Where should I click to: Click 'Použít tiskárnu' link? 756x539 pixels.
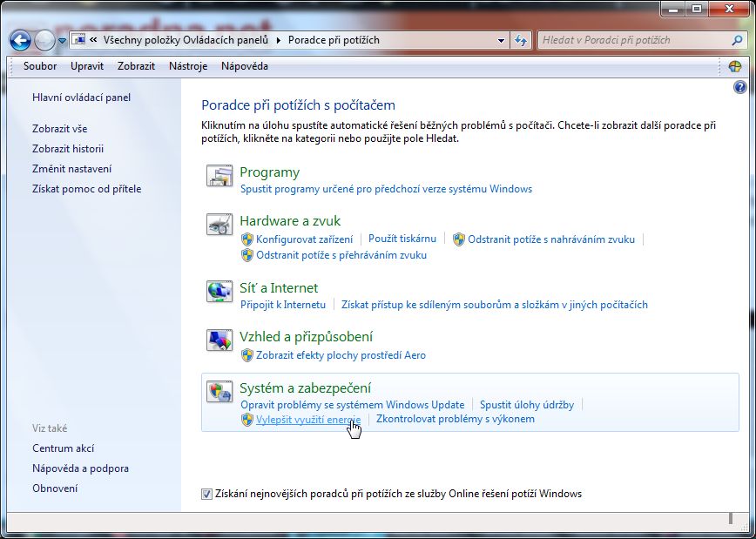click(402, 239)
